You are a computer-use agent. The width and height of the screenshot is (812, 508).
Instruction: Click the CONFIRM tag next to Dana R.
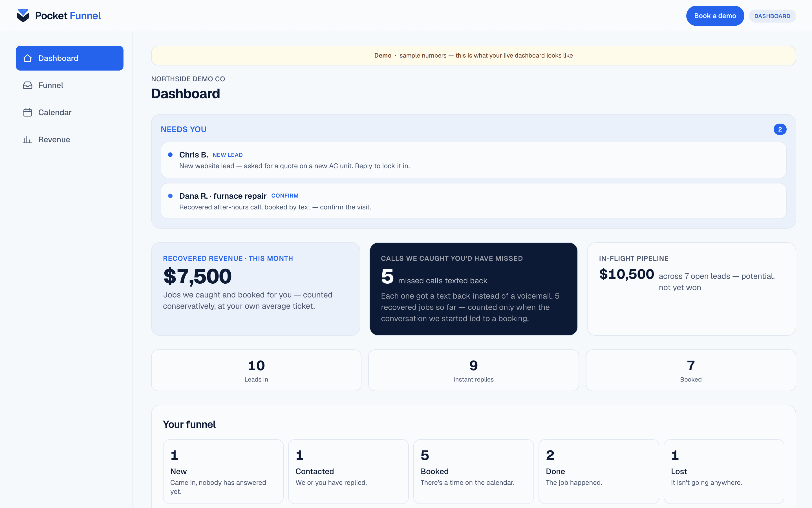tap(284, 196)
